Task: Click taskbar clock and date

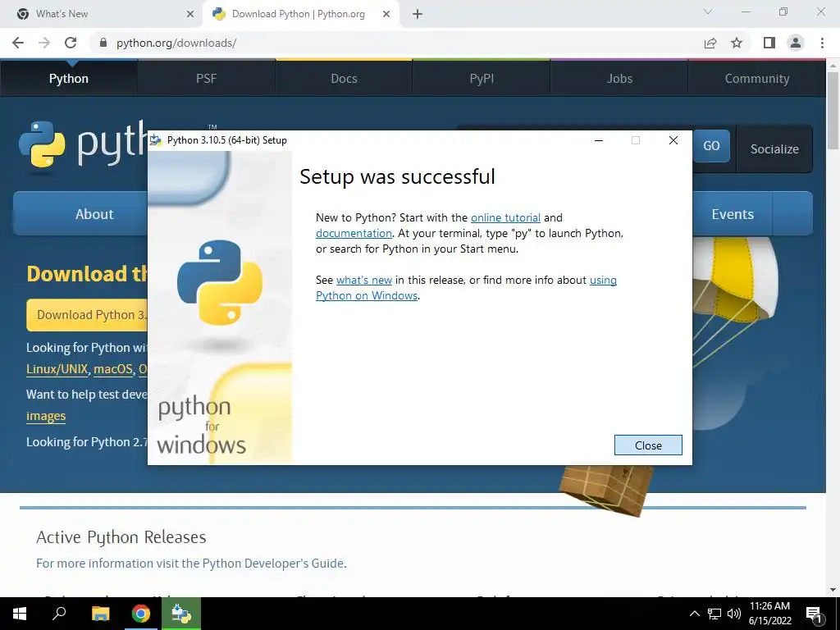Action: pyautogui.click(x=769, y=614)
